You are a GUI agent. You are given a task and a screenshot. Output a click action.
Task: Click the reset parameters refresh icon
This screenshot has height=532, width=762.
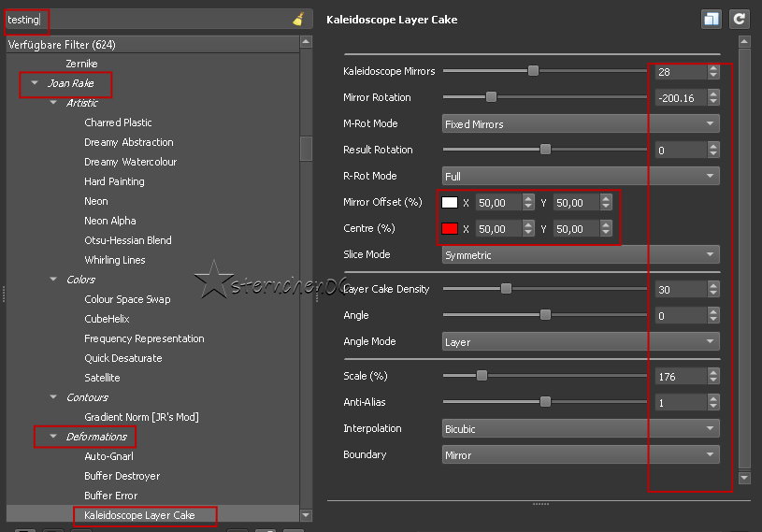tap(740, 19)
